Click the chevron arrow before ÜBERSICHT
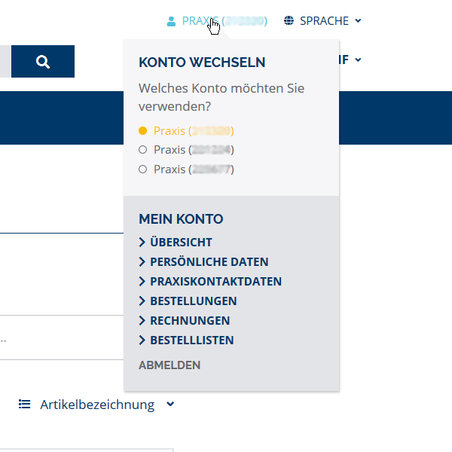Screen dimensions: 452x452 [x=142, y=242]
